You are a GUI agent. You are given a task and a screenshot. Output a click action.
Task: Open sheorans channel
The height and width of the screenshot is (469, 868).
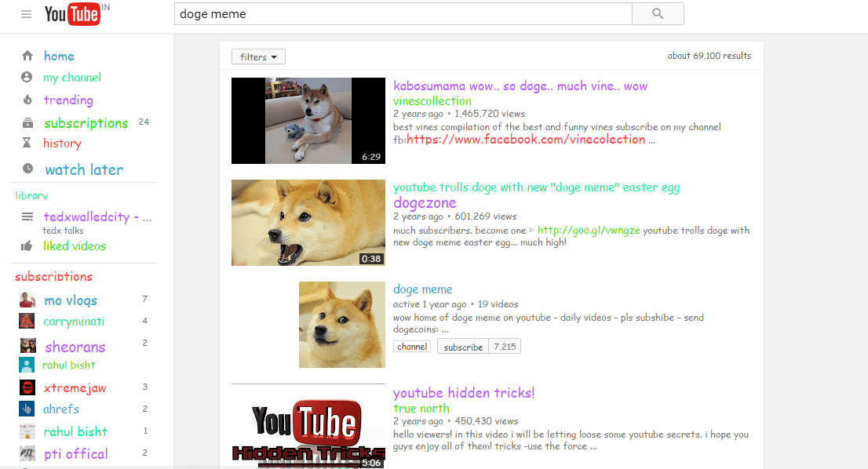[75, 347]
